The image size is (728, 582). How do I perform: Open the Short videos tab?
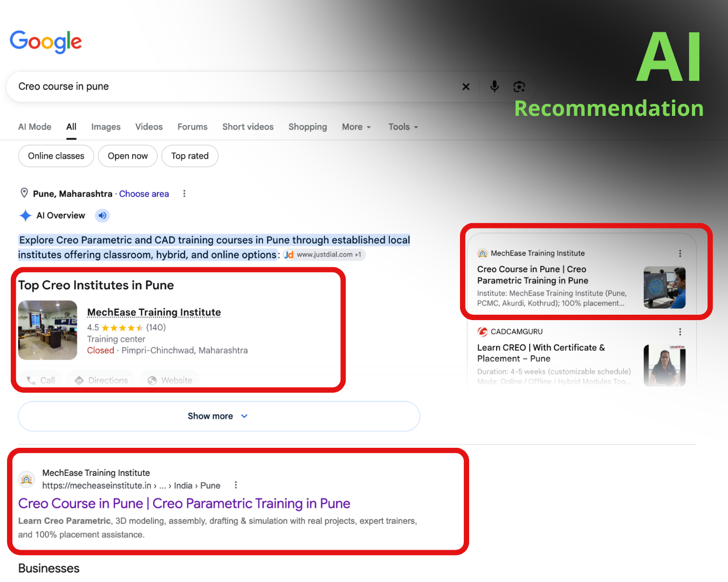(x=248, y=127)
